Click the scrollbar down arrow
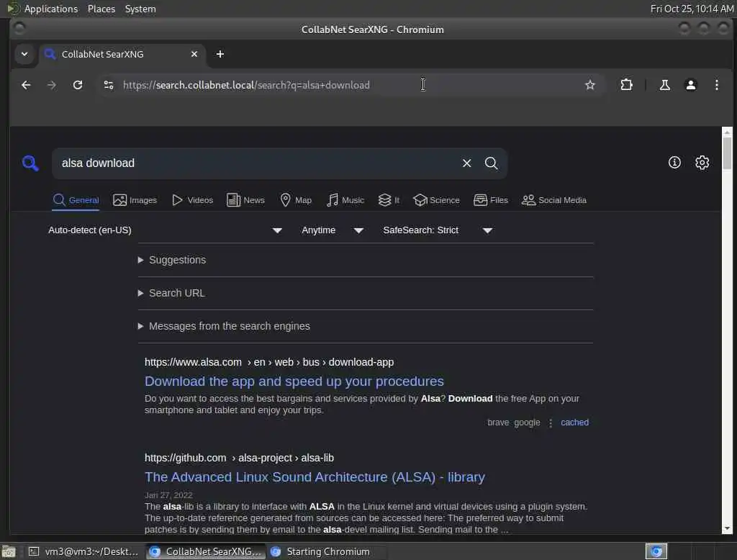The height and width of the screenshot is (560, 737). [727, 528]
